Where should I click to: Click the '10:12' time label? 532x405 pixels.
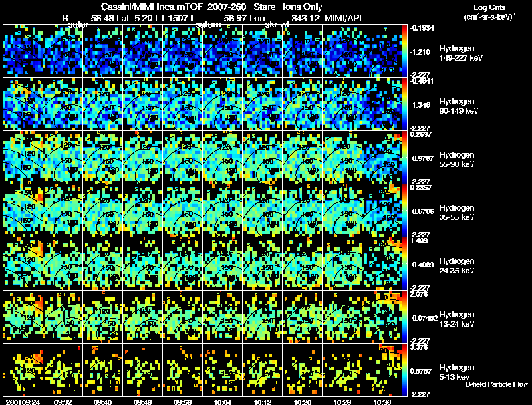click(x=263, y=402)
